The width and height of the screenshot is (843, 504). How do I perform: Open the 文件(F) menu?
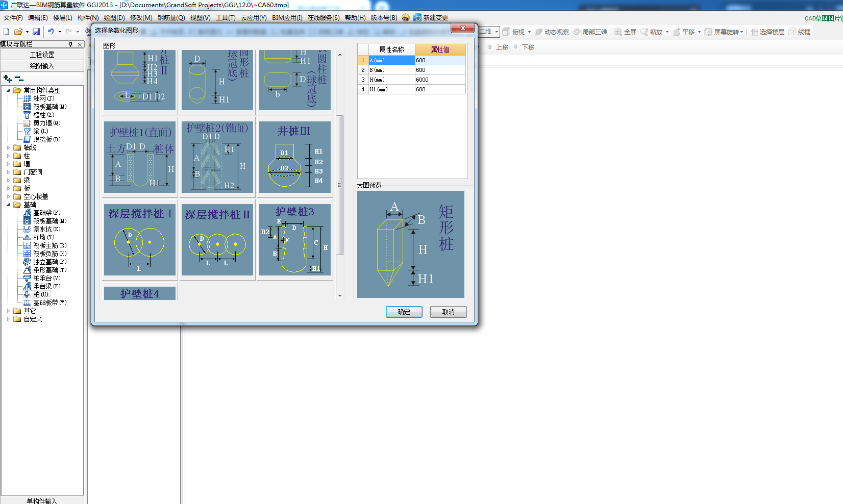(x=13, y=17)
